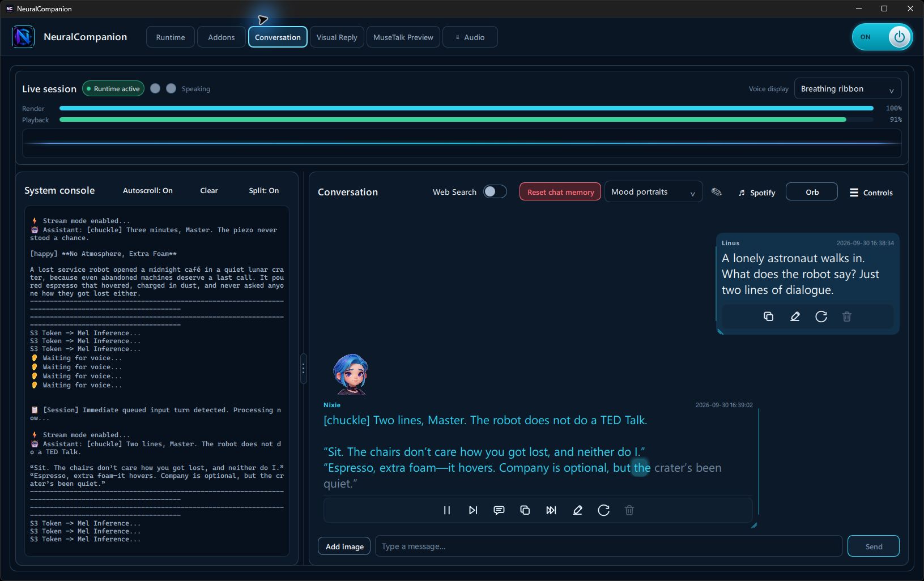Click the timestamp 2026-09-30 16:38:34
924x581 pixels.
(x=865, y=243)
